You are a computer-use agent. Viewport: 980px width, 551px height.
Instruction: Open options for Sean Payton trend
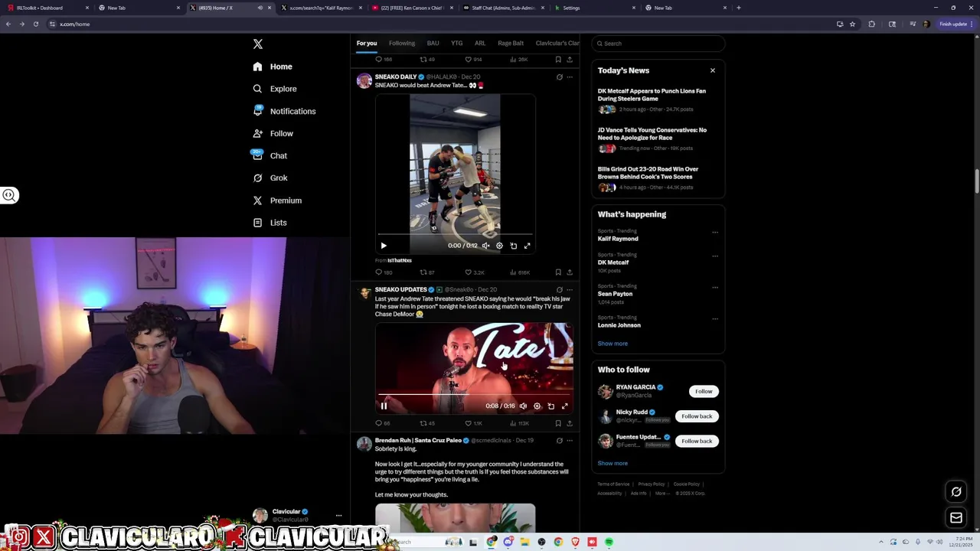(715, 287)
